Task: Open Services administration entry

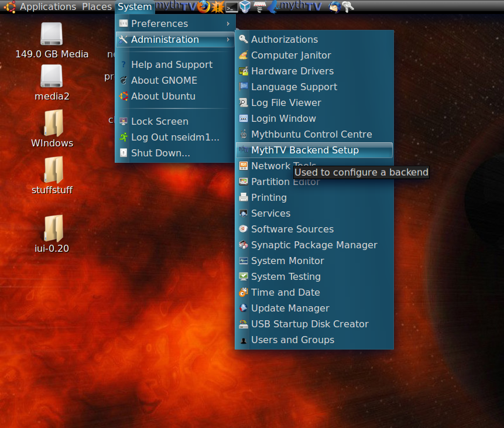Action: [x=314, y=213]
